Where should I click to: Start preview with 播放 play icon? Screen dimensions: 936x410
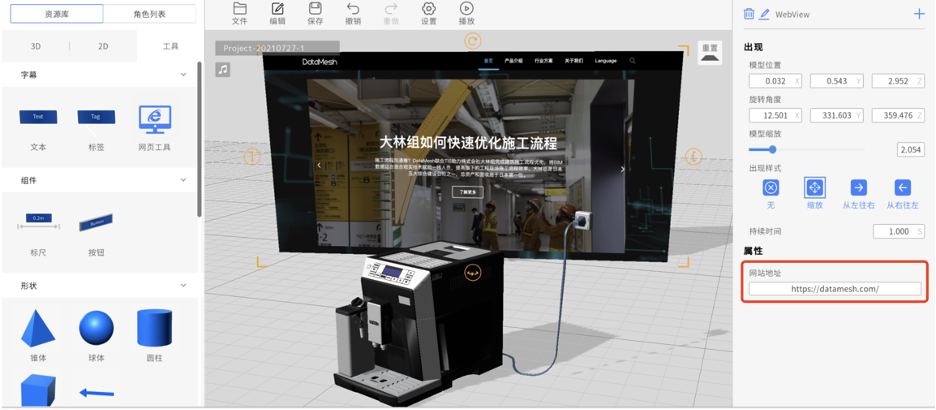click(x=466, y=8)
